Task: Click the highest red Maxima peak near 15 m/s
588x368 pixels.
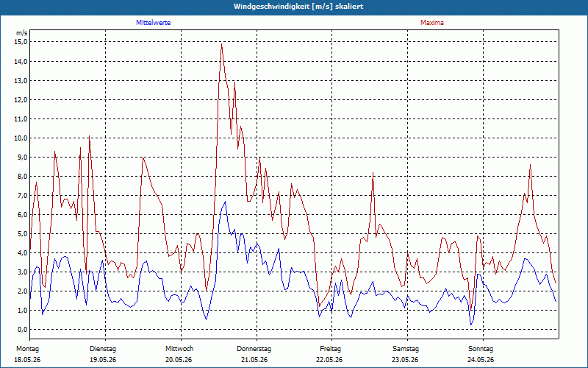Action: coord(222,44)
